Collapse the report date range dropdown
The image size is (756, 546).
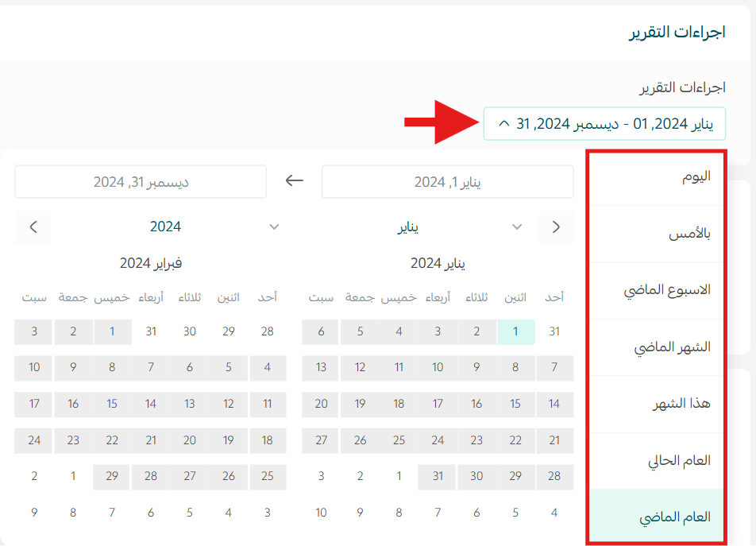(x=604, y=124)
